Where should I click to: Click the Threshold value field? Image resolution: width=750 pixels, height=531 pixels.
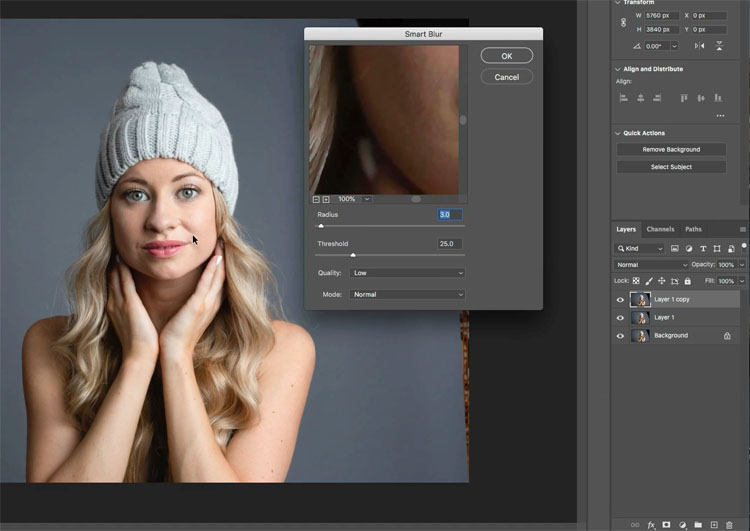click(450, 243)
